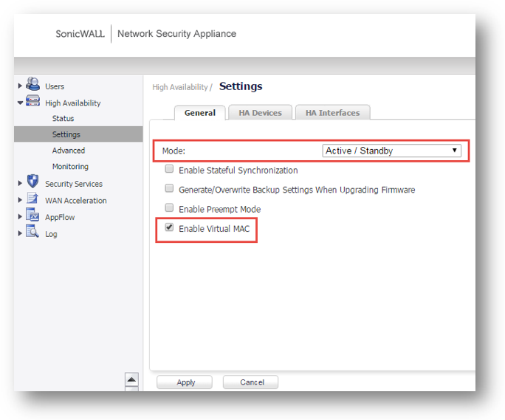
Task: Open the Mode dropdown
Action: pos(392,151)
